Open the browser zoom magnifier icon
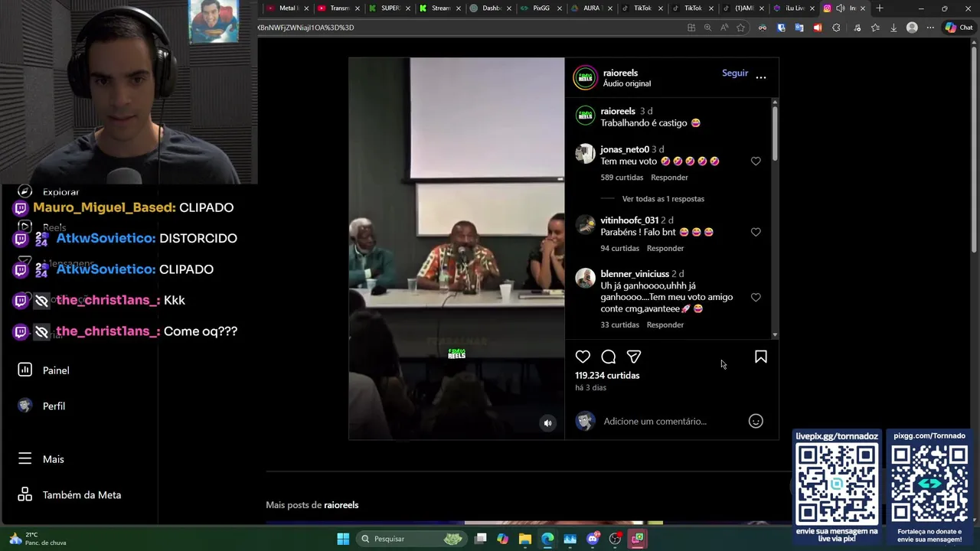This screenshot has width=980, height=551. [x=707, y=28]
